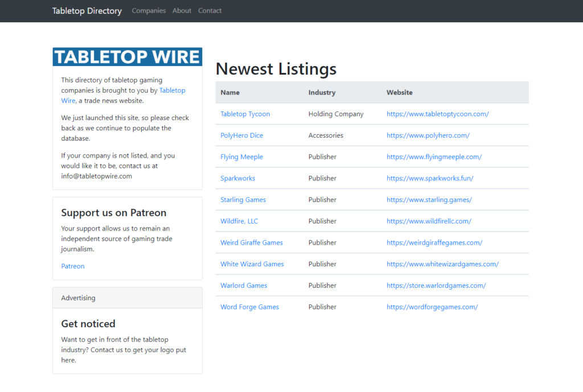Visit https://www.whitewizardgames.com/ website link

pos(442,264)
